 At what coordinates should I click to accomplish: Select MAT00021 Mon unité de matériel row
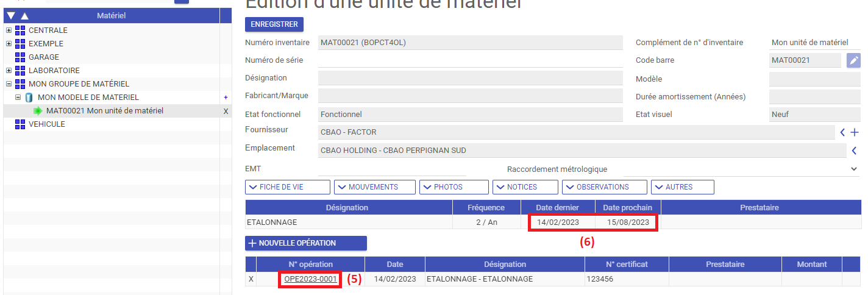[105, 111]
